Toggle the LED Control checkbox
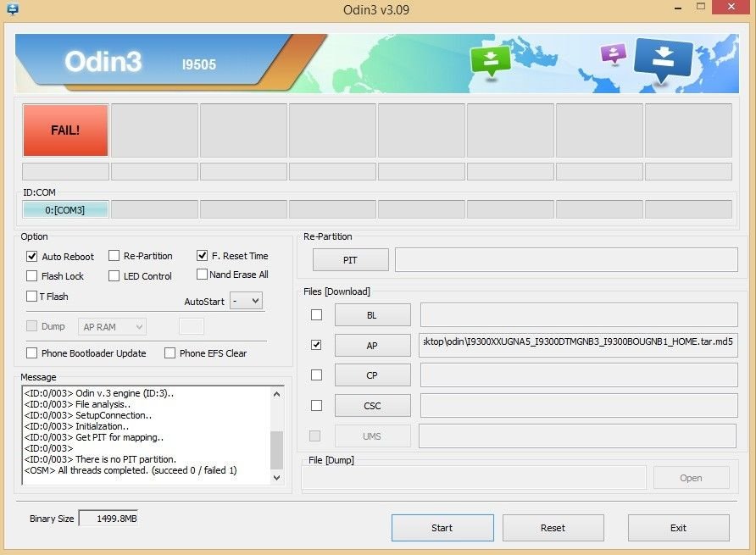This screenshot has height=555, width=756. pos(114,276)
